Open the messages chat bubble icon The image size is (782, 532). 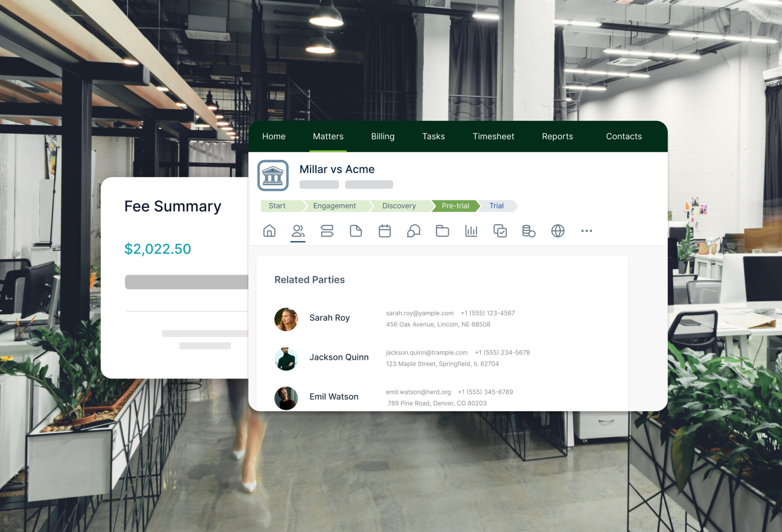click(413, 231)
